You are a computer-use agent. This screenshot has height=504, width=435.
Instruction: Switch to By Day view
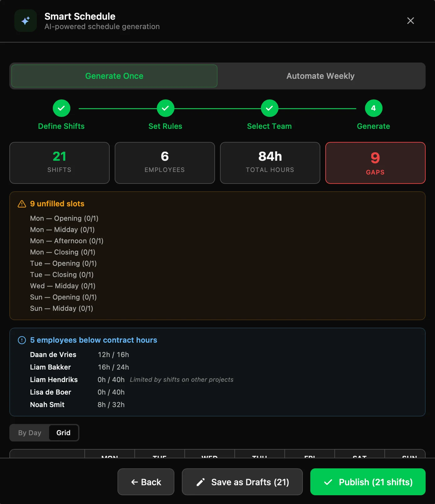pyautogui.click(x=30, y=433)
